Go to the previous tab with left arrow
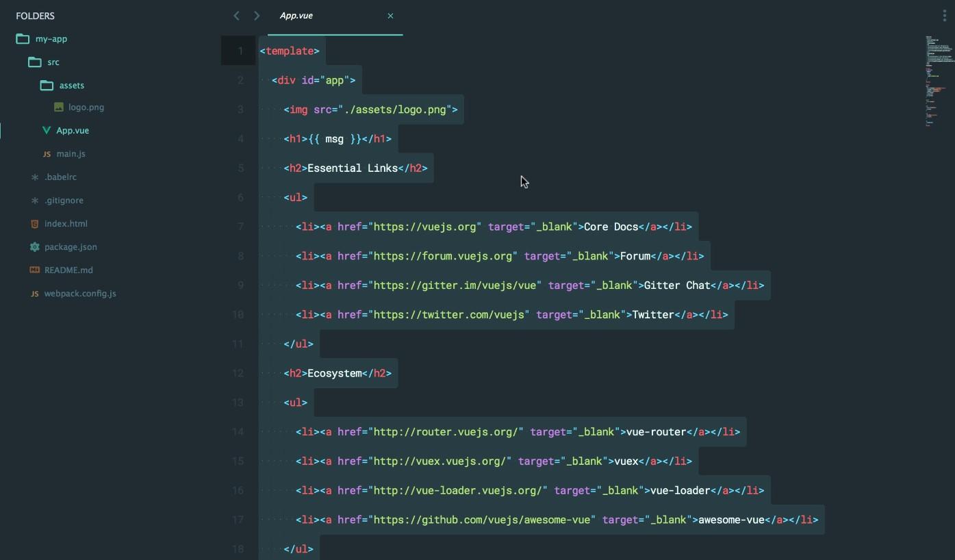Viewport: 955px width, 560px height. coord(236,16)
